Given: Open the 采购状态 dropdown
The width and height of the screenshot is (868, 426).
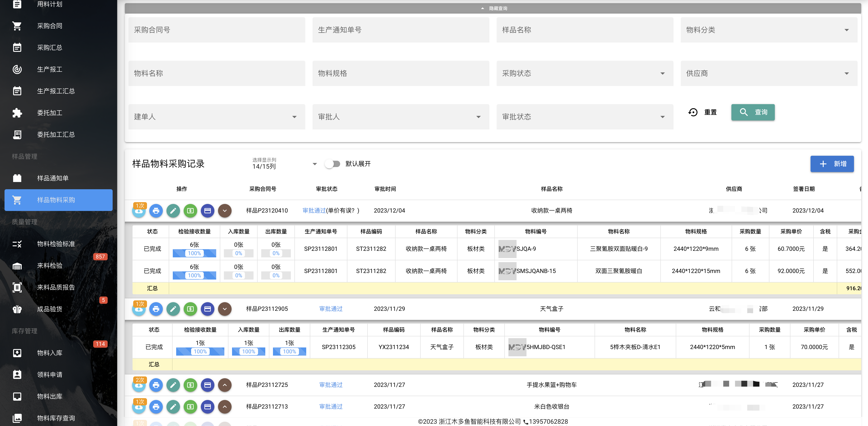Looking at the screenshot, I should click(585, 73).
